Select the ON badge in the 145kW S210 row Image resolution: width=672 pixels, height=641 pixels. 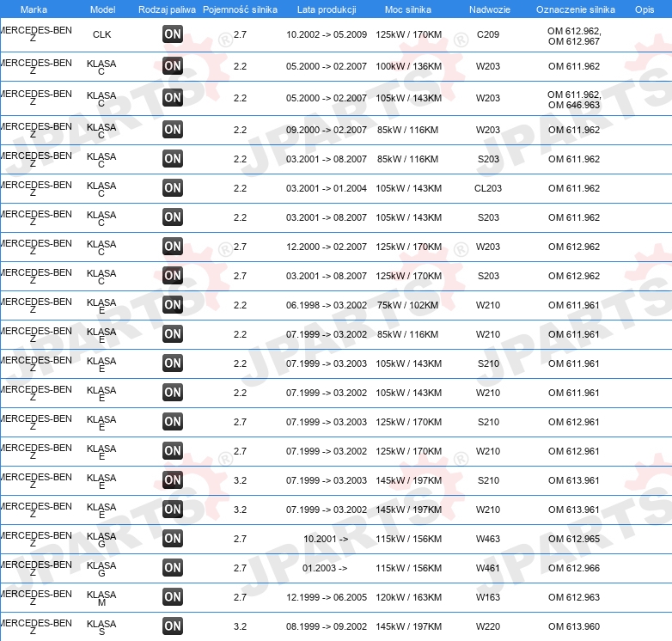point(173,480)
